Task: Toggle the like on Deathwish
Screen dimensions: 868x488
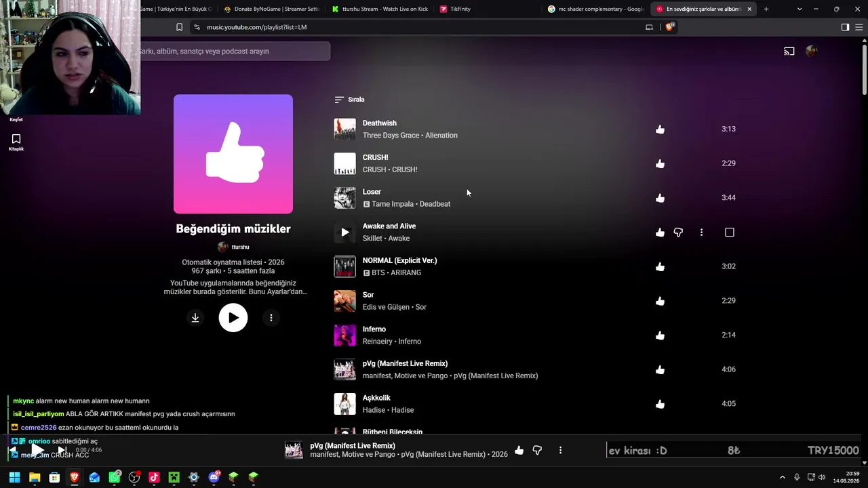Action: coord(660,129)
